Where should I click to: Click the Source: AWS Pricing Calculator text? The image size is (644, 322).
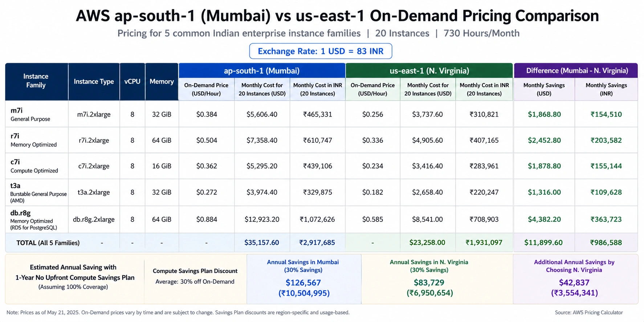click(589, 313)
